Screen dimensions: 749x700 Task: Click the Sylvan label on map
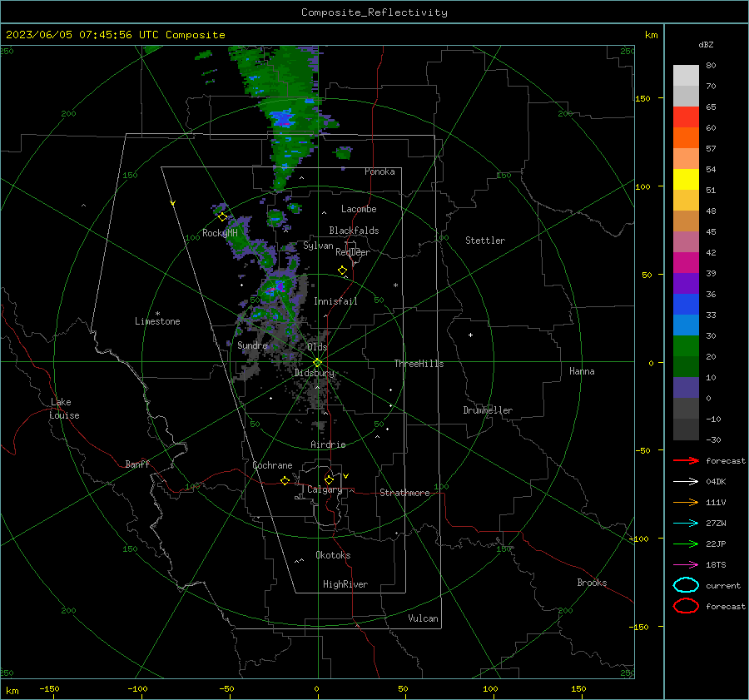tap(318, 246)
